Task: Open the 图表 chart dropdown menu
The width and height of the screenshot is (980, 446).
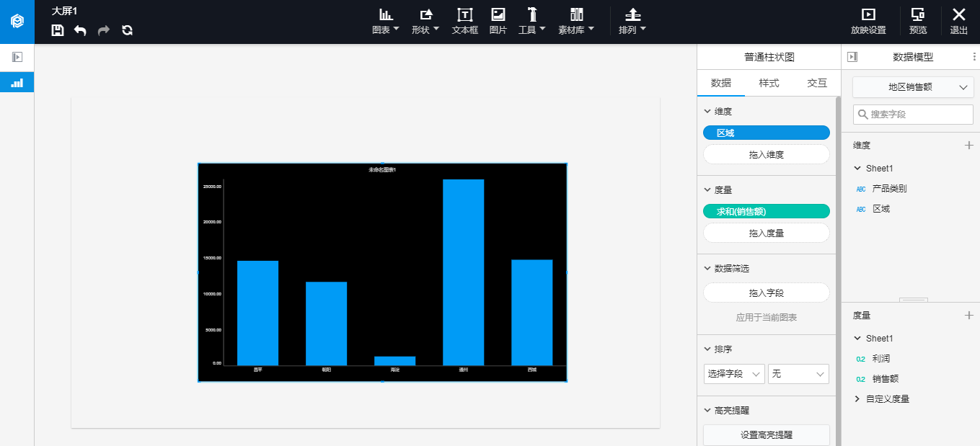Action: click(x=386, y=21)
